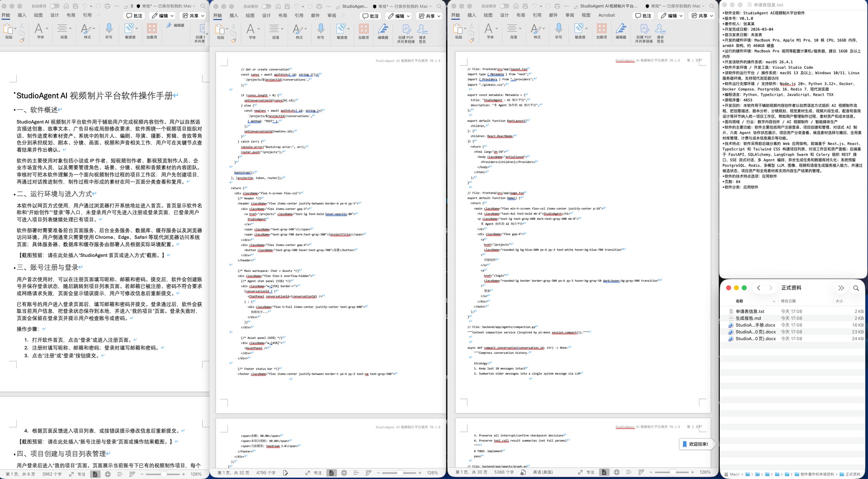Toggle AutoSave switch in the middle Word window

pyautogui.click(x=266, y=6)
